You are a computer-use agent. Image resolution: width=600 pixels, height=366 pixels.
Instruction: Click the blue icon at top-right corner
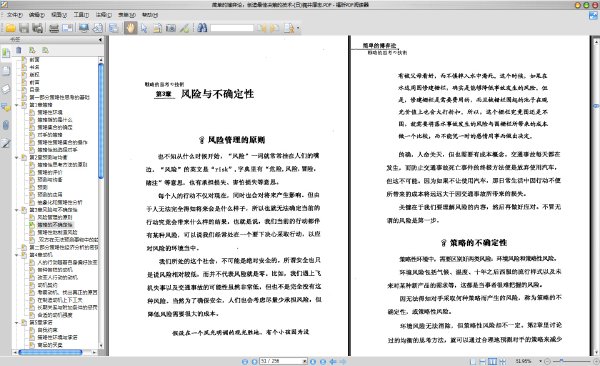593,16
